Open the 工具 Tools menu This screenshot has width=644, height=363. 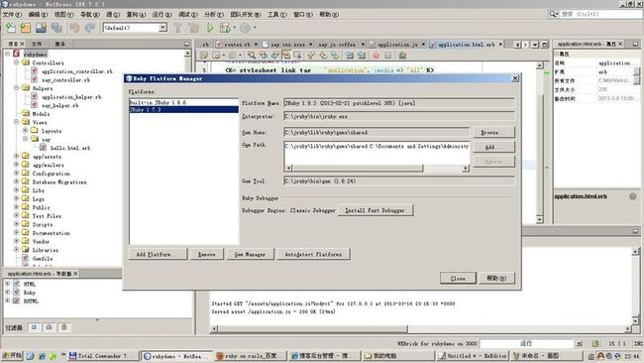[x=276, y=15]
